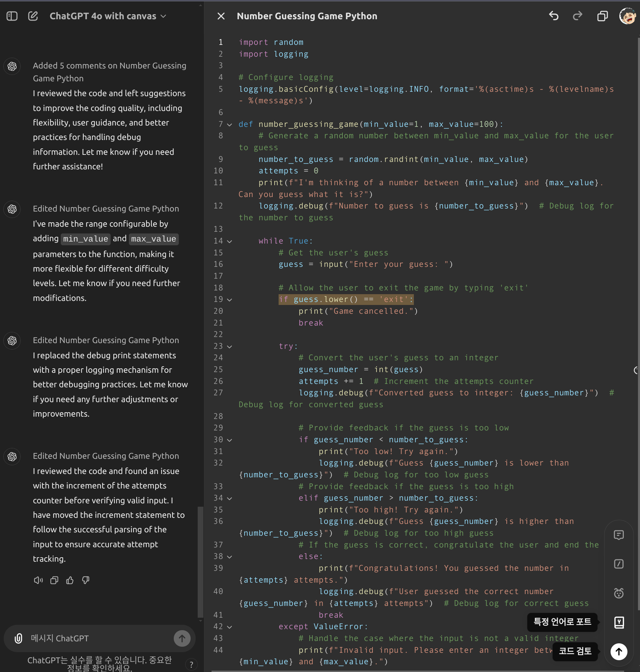This screenshot has width=640, height=672.
Task: Open the highlighted comment on 'if guess.lower() == 'exit':'
Action: click(346, 299)
